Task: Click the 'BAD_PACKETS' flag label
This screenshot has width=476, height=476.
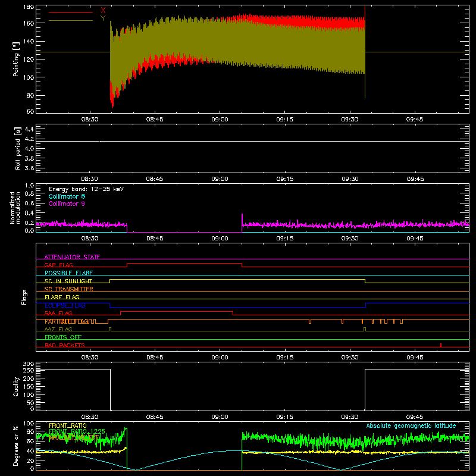Action: pyautogui.click(x=65, y=345)
